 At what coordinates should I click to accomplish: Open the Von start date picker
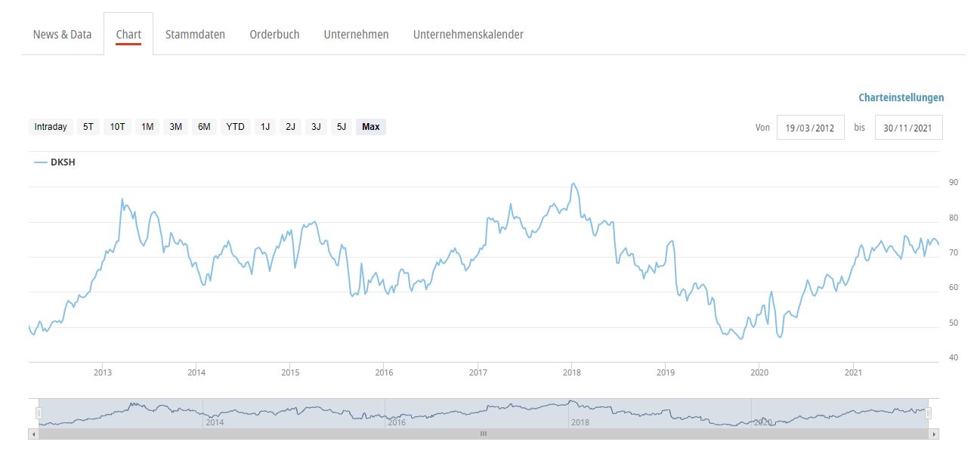pos(810,128)
